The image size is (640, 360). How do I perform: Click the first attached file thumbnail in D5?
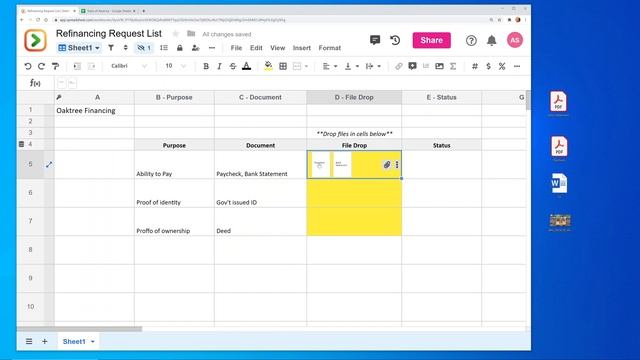[x=320, y=164]
